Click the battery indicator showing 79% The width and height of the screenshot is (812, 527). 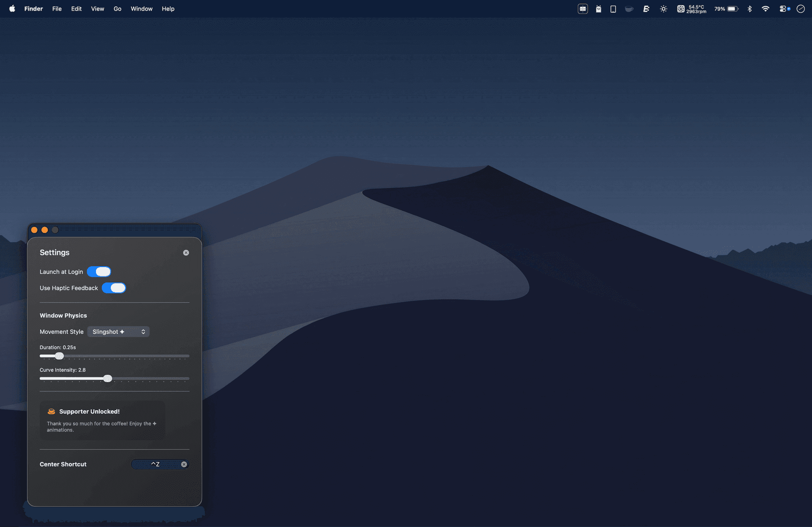click(x=727, y=9)
